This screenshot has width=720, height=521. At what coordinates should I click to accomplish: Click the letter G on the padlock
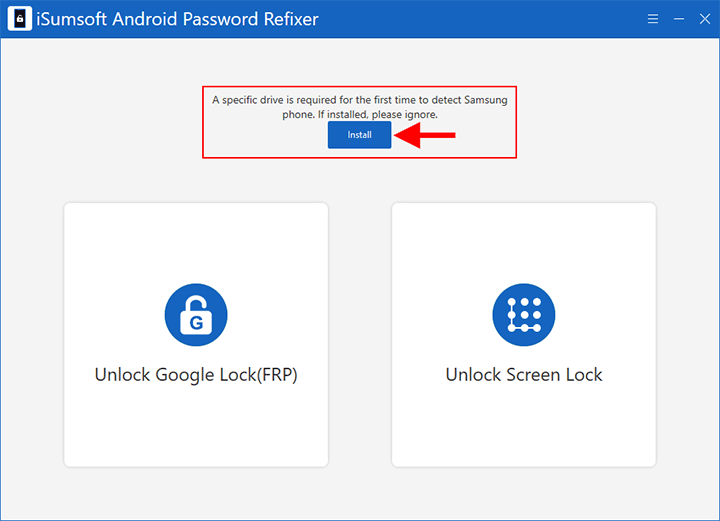196,322
